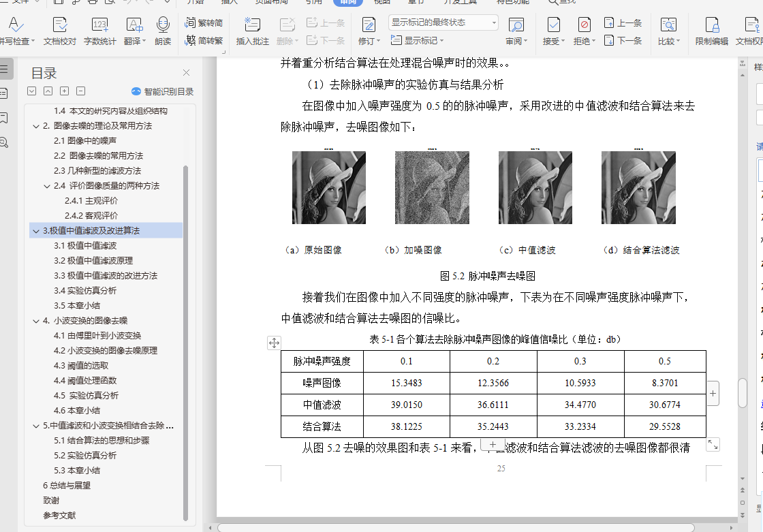Viewport: 763px width, 532px height.
Task: Click the collapse-up outline icon in 目录 toolbar
Action: tap(48, 91)
